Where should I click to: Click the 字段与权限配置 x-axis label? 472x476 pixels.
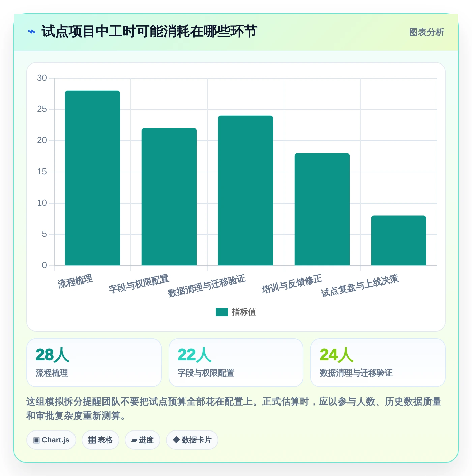(x=139, y=284)
